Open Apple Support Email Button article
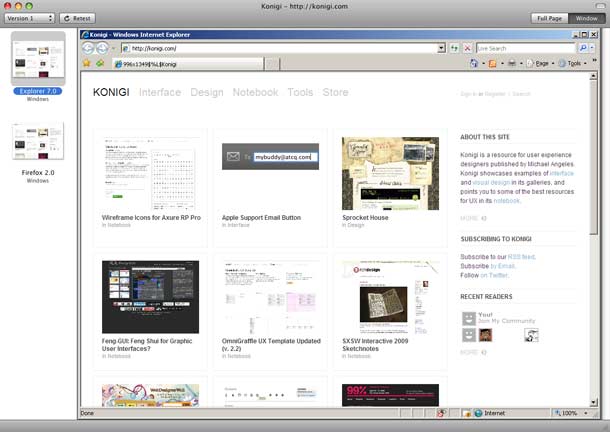 261,218
